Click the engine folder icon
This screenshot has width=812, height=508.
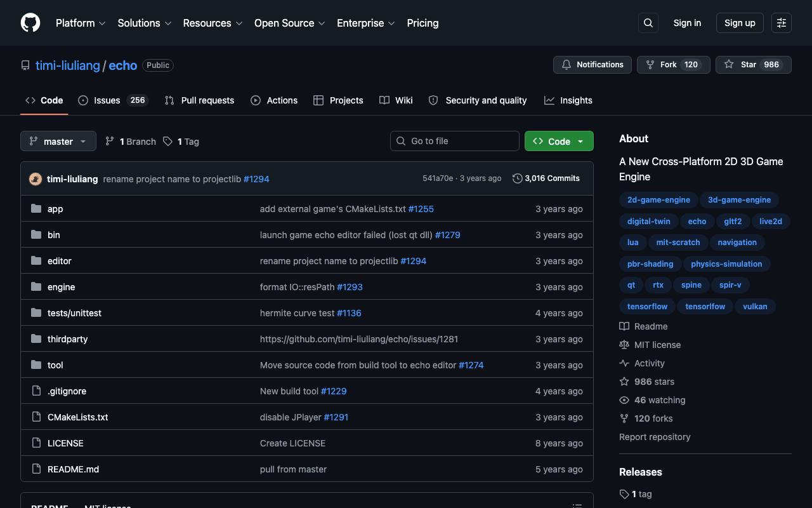[x=36, y=287]
